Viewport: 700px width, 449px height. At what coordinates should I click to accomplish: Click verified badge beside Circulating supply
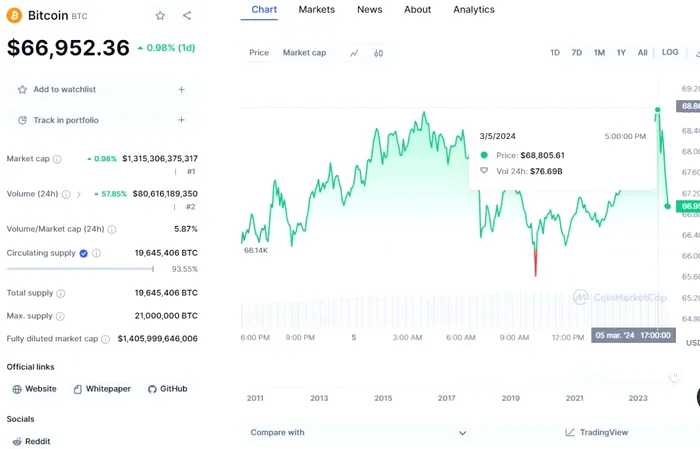(83, 254)
